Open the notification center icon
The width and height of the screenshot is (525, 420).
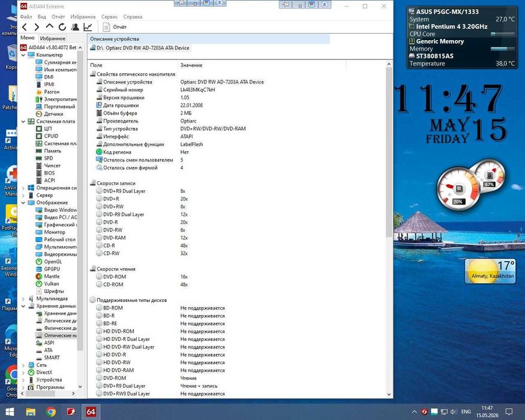click(x=509, y=412)
